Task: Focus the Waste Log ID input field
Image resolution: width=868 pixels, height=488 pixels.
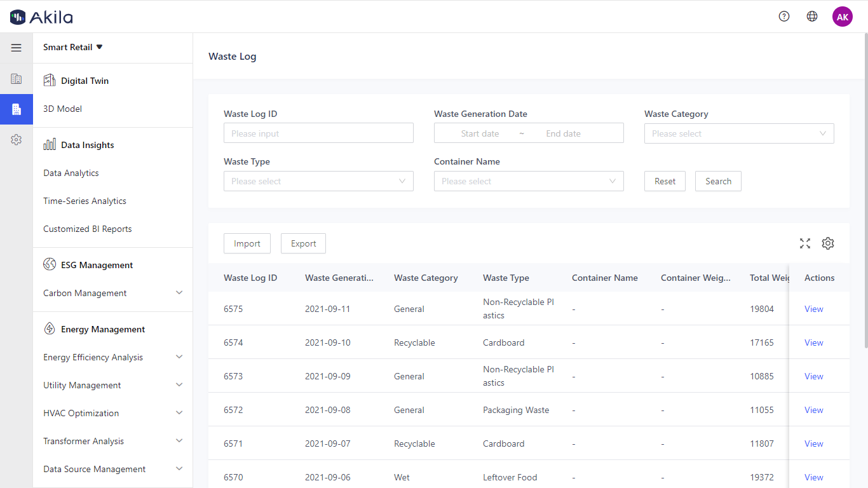Action: [x=318, y=133]
